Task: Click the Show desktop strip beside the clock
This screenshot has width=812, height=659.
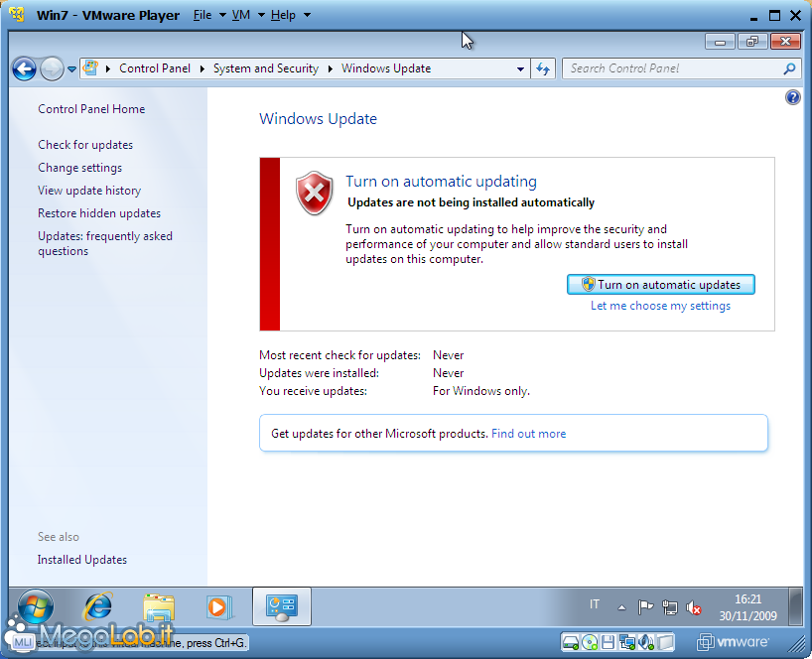Action: click(x=795, y=606)
